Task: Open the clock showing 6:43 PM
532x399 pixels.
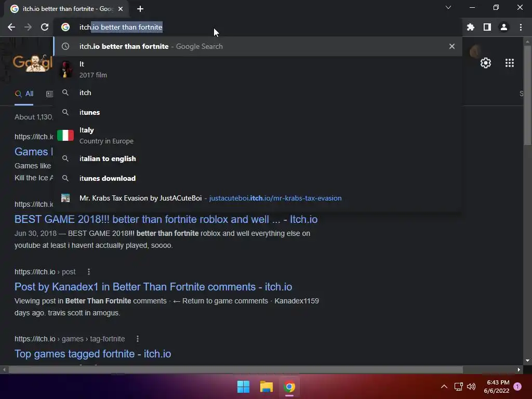Action: point(497,387)
